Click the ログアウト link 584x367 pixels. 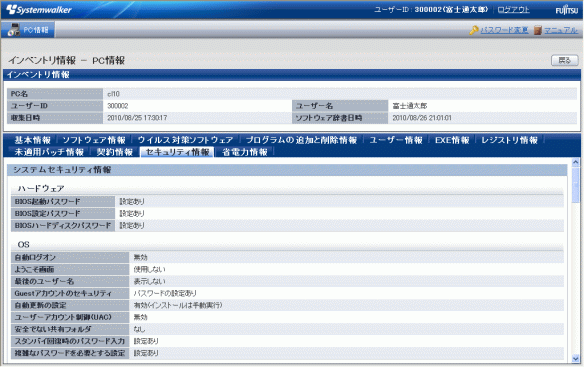pyautogui.click(x=513, y=10)
